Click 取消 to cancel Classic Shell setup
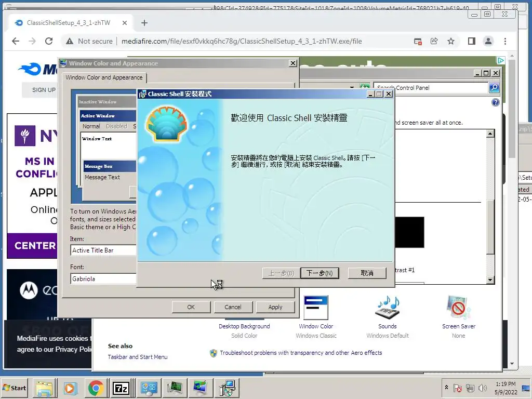Viewport: 532px width, 399px height. tap(367, 273)
